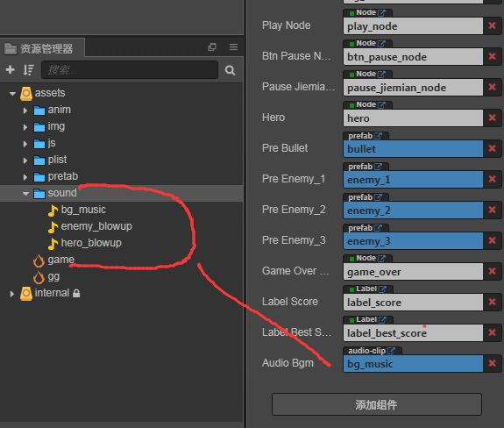Clear the Pre Bullet reference with red X

(x=492, y=148)
